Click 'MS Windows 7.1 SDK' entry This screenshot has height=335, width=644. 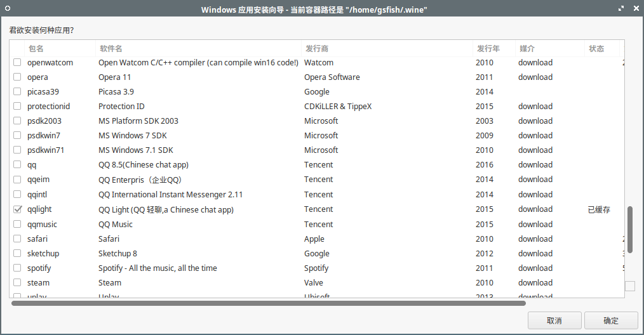[135, 150]
